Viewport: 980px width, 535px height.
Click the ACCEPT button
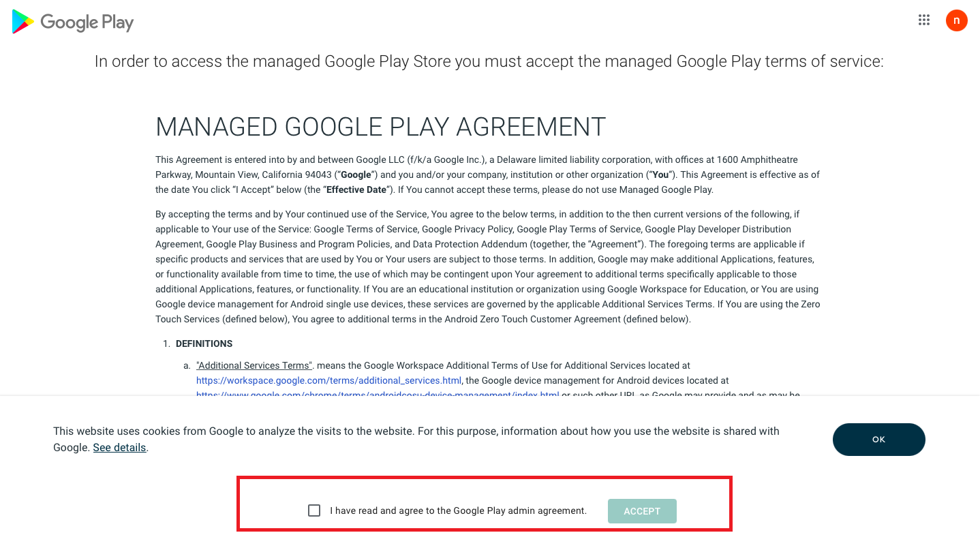[x=642, y=511]
